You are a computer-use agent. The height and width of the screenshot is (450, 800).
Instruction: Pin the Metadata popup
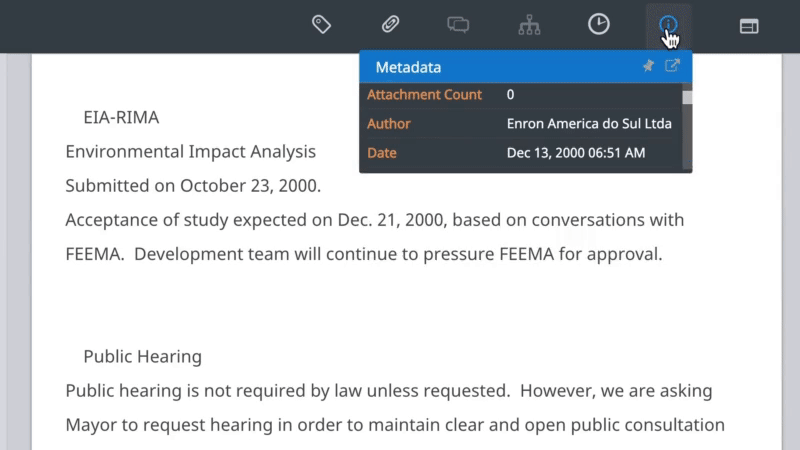click(648, 66)
